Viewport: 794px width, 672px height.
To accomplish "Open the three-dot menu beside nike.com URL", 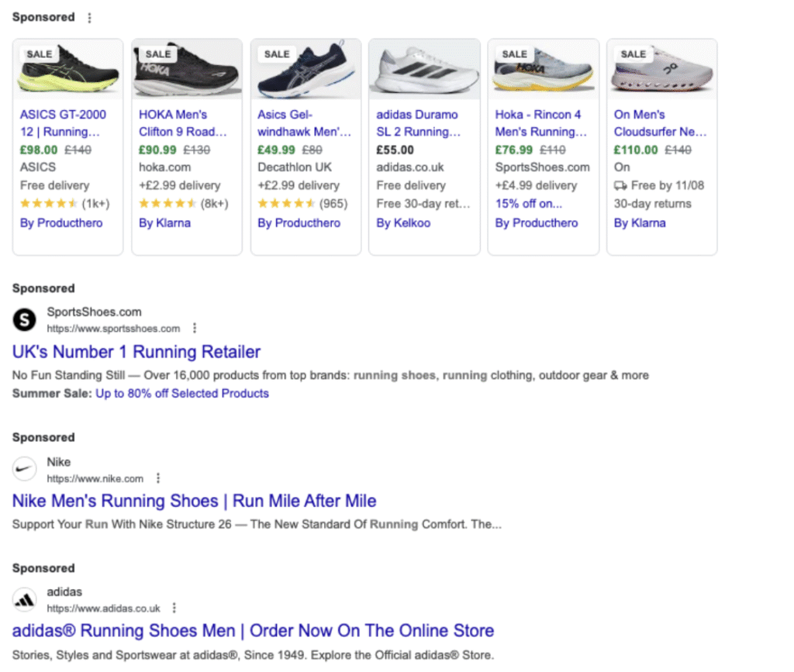I will 158,478.
